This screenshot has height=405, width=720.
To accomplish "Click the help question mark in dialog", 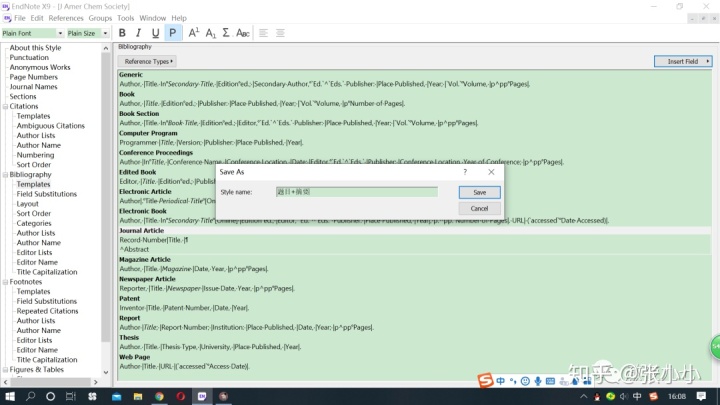I will tap(465, 172).
